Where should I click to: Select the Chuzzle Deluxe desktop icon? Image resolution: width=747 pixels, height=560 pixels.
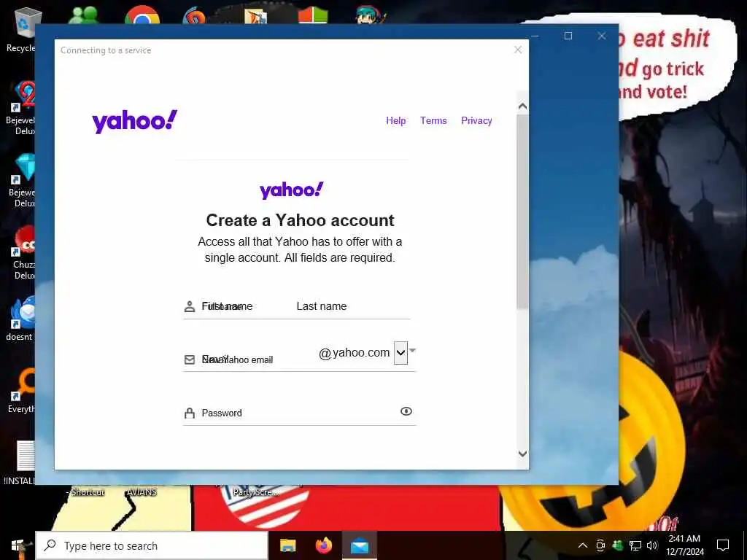click(x=23, y=252)
